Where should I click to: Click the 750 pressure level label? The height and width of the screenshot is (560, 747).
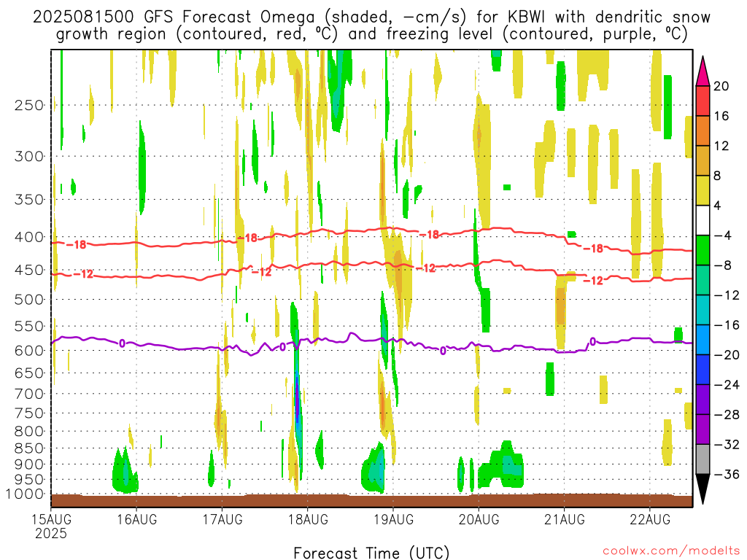(x=29, y=413)
